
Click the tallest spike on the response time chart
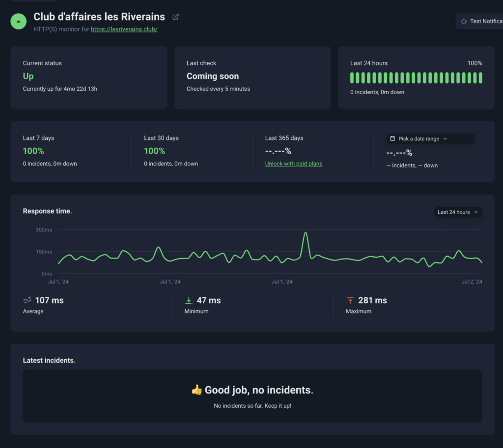tap(306, 234)
